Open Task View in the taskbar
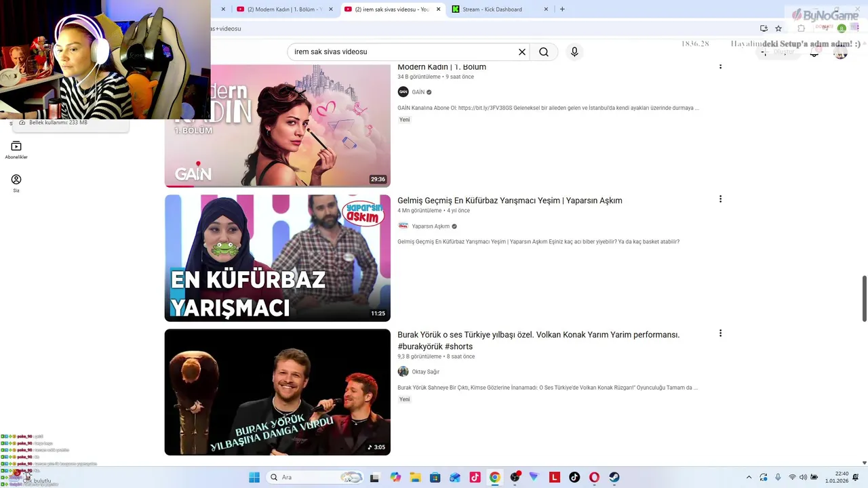Image resolution: width=868 pixels, height=488 pixels. 374,477
